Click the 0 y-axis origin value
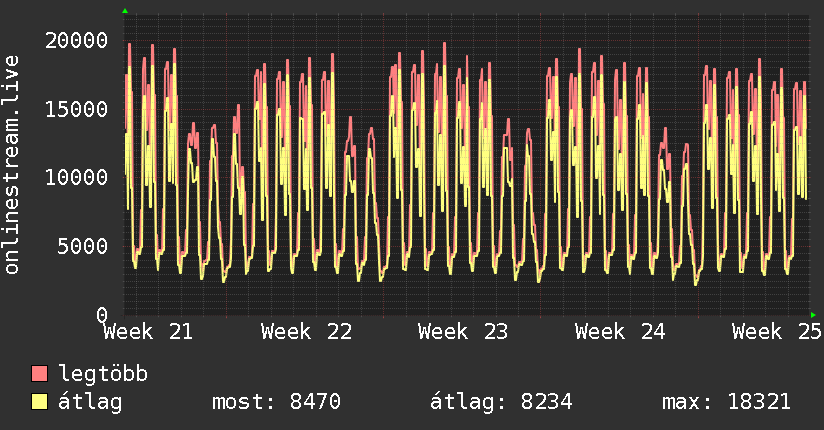Image resolution: width=824 pixels, height=430 pixels. point(102,315)
